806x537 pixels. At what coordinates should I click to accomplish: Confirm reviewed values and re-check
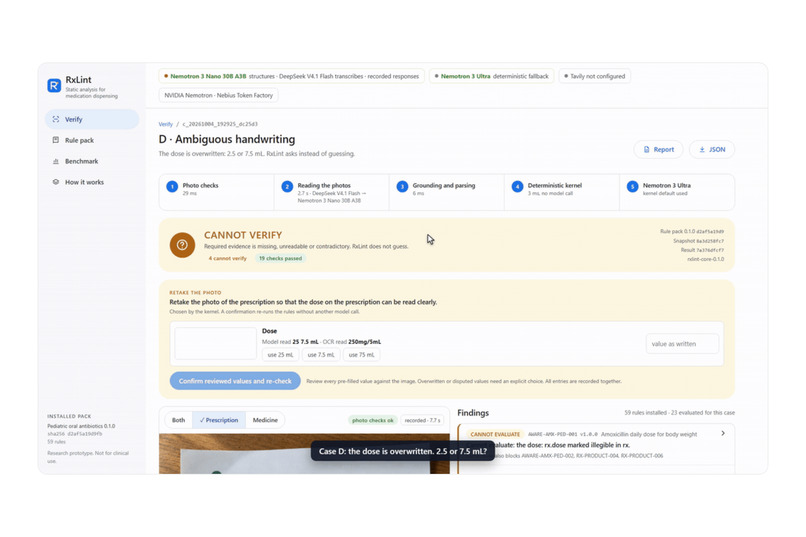point(235,381)
